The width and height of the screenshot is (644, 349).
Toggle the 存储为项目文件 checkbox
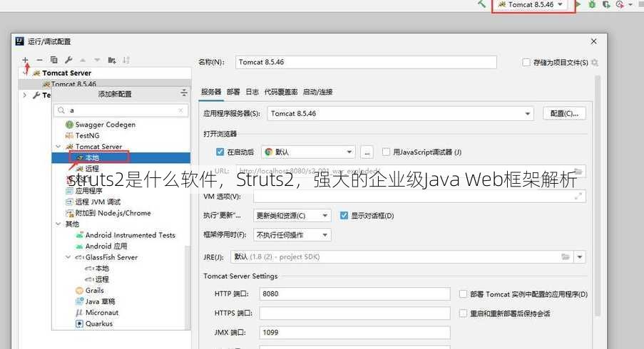click(x=526, y=63)
